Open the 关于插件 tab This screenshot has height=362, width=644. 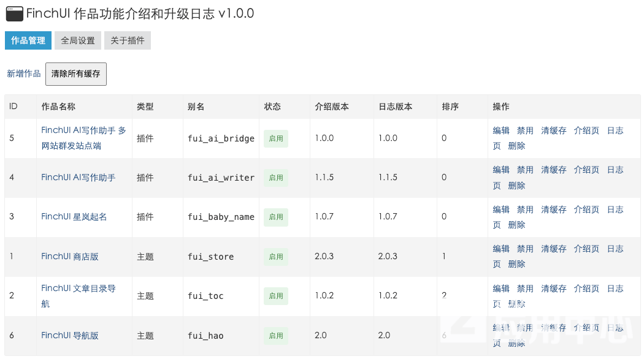pos(128,40)
